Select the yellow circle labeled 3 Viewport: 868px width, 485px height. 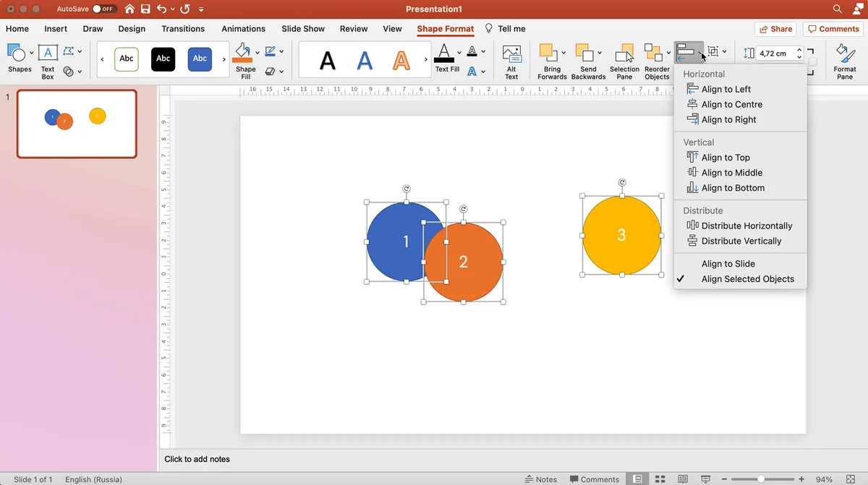pos(621,236)
